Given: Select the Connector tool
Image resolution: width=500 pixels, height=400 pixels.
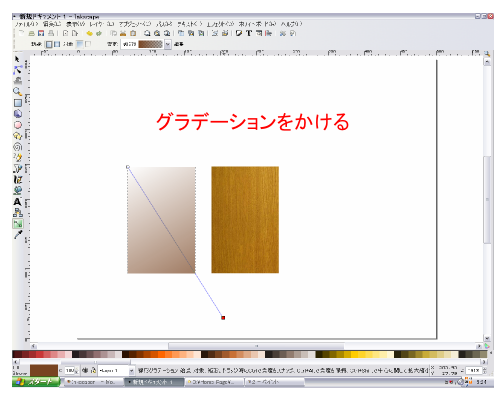Looking at the screenshot, I should click(18, 212).
